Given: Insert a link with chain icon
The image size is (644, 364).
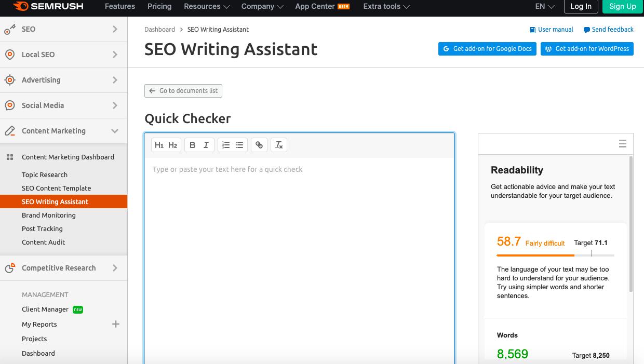Looking at the screenshot, I should pyautogui.click(x=259, y=145).
